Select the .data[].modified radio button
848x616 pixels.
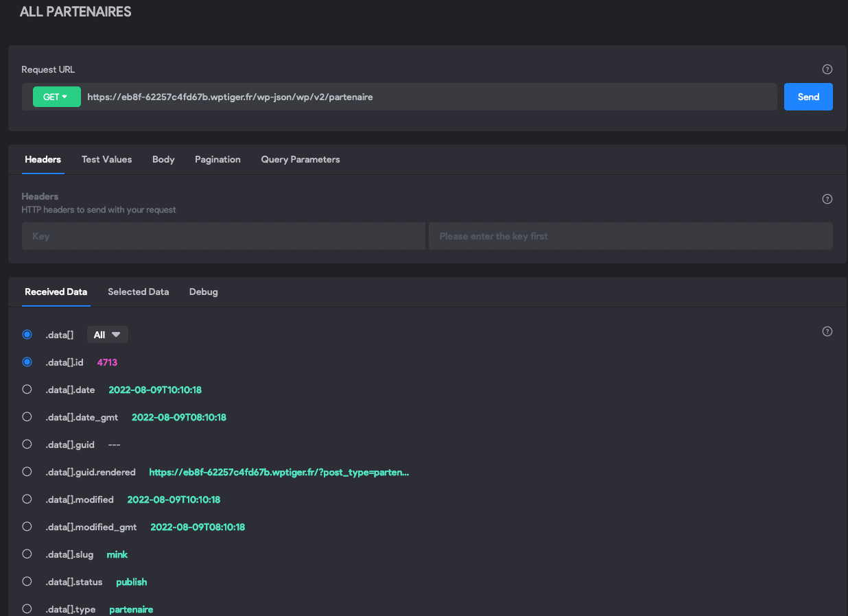27,499
